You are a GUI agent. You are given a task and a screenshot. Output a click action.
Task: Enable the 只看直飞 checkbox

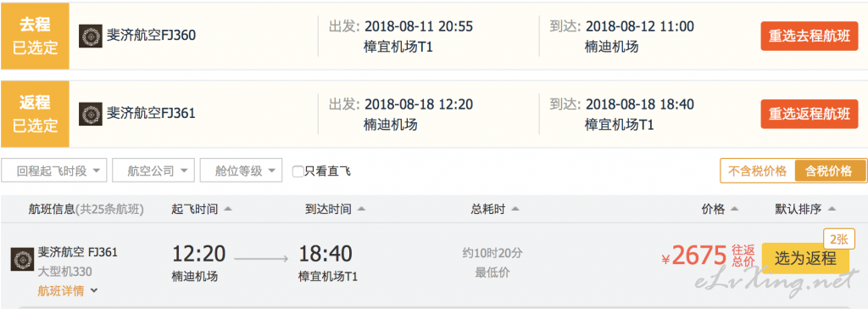pyautogui.click(x=298, y=171)
